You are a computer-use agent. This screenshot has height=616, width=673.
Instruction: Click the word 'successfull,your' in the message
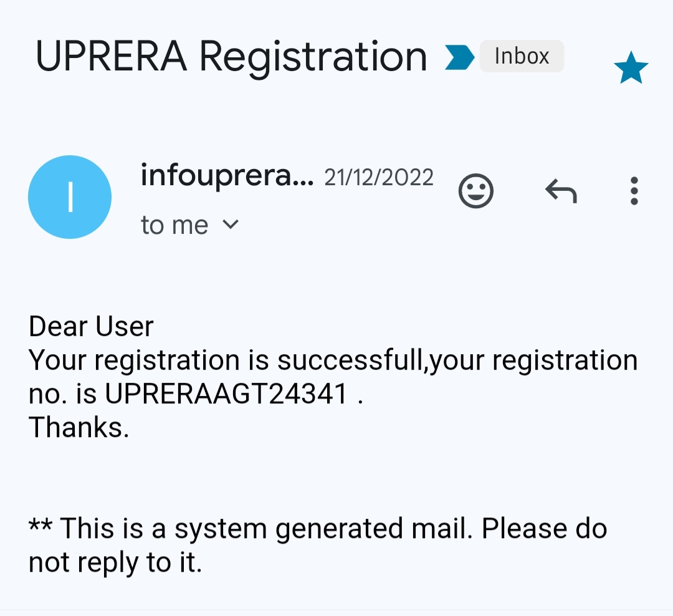[353, 360]
